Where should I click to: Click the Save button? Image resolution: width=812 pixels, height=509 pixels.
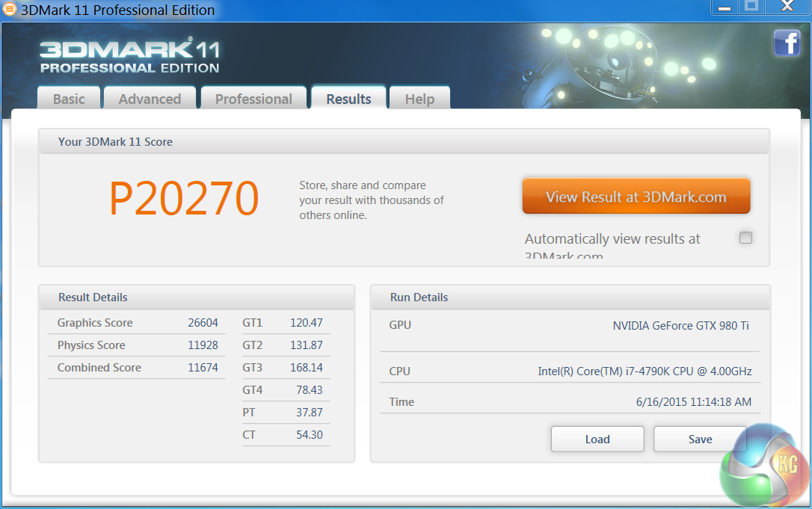coord(700,439)
